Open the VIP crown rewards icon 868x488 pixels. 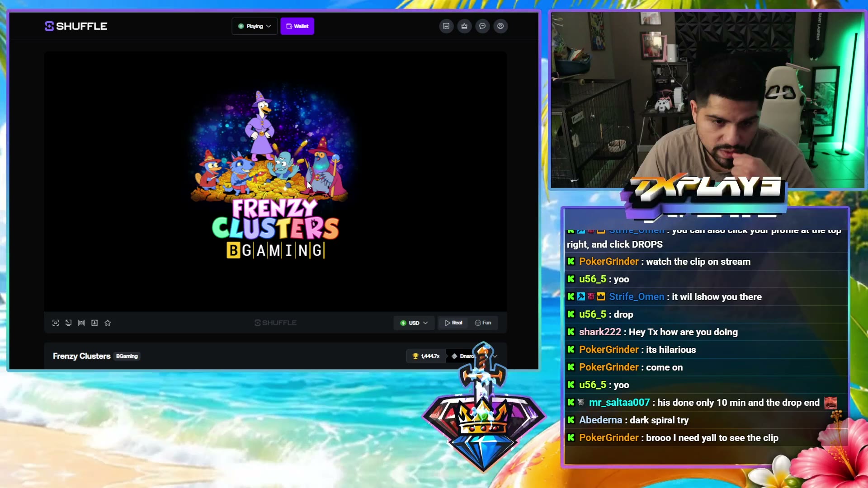(464, 26)
